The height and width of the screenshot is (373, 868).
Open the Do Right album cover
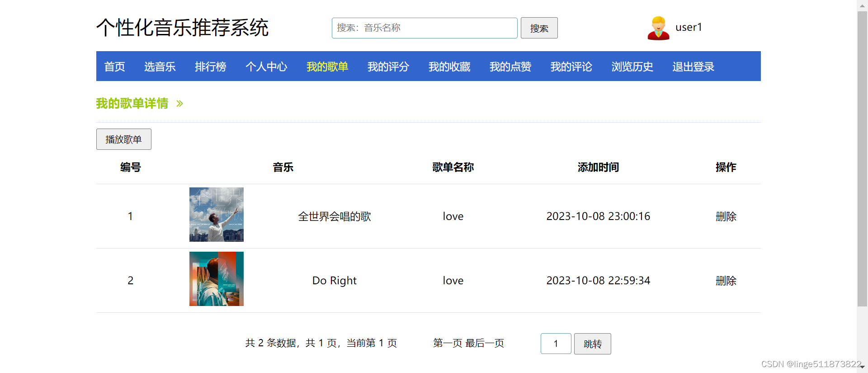tap(217, 279)
